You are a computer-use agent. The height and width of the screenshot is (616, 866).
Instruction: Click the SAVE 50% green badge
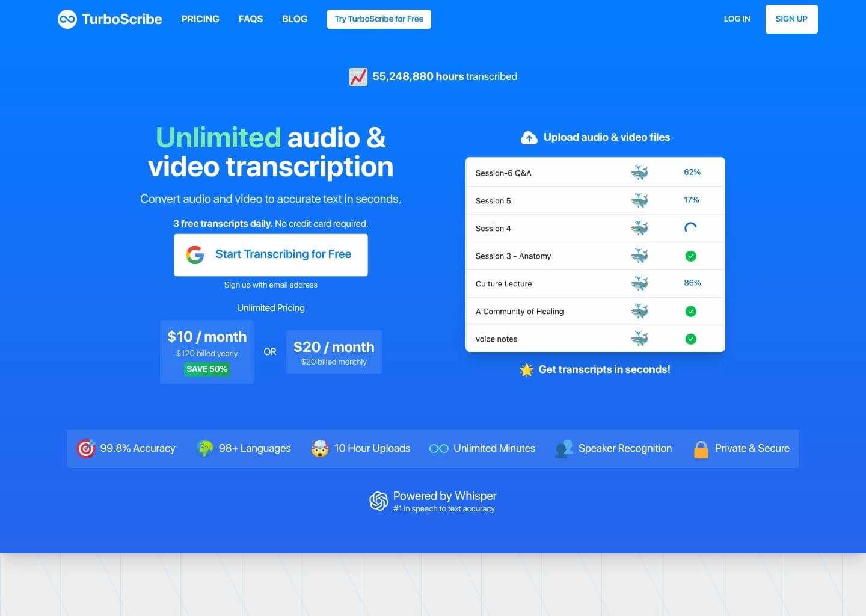[x=207, y=369]
